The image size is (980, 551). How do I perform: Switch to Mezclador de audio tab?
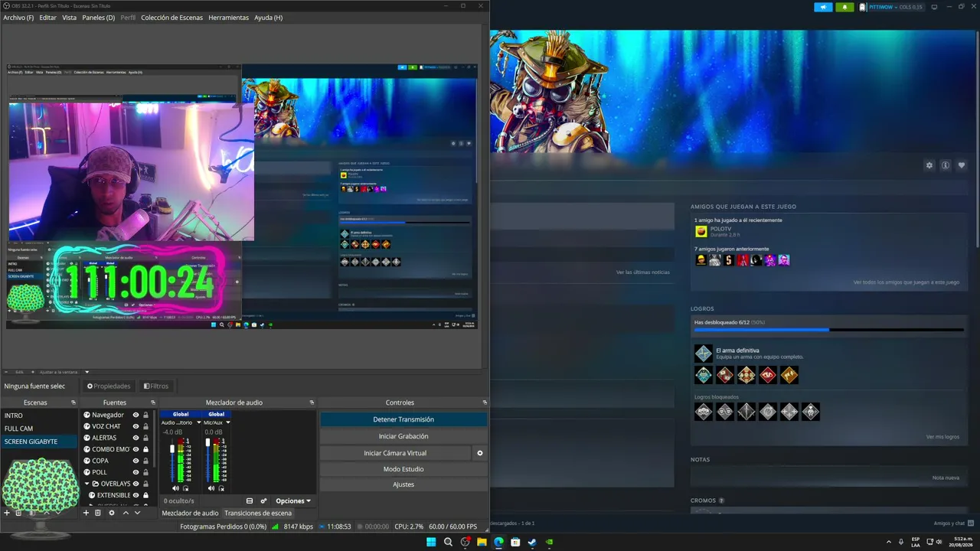(x=190, y=513)
